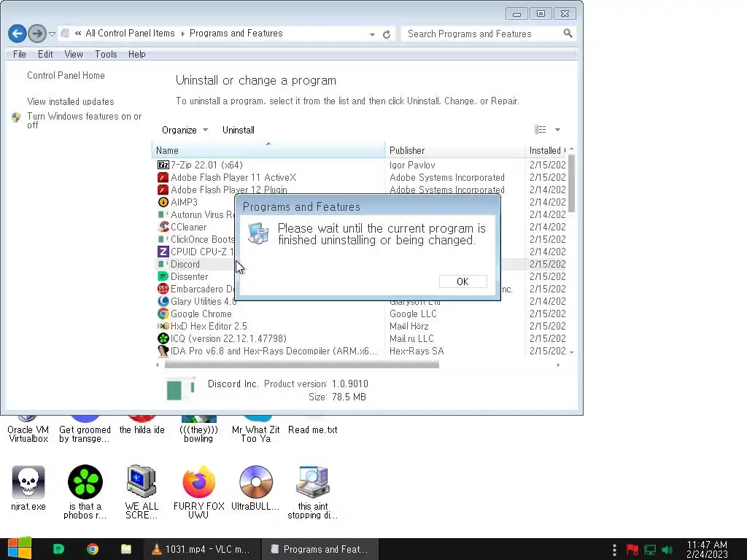The height and width of the screenshot is (560, 747).
Task: Select the ICQ program icon
Action: 163,338
